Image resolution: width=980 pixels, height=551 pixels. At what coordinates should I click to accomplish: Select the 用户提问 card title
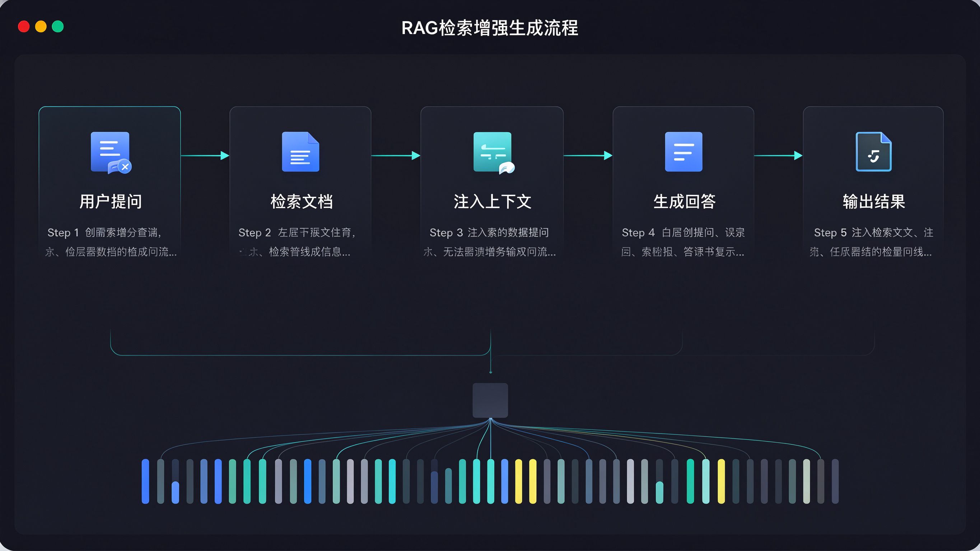(111, 202)
